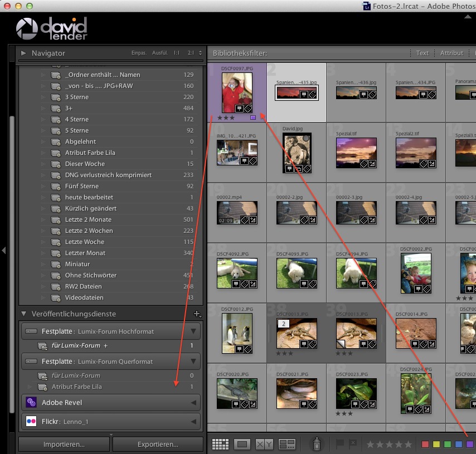Select the spray can painter tool

[316, 444]
